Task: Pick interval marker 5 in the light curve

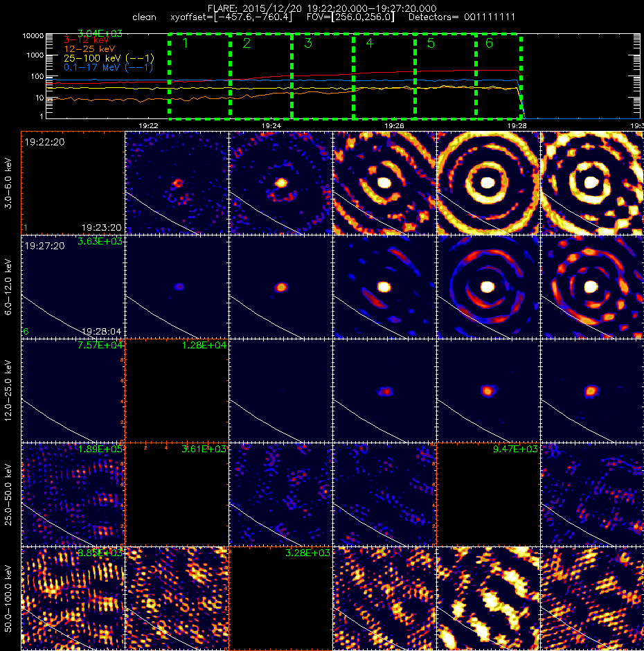Action: [x=431, y=43]
